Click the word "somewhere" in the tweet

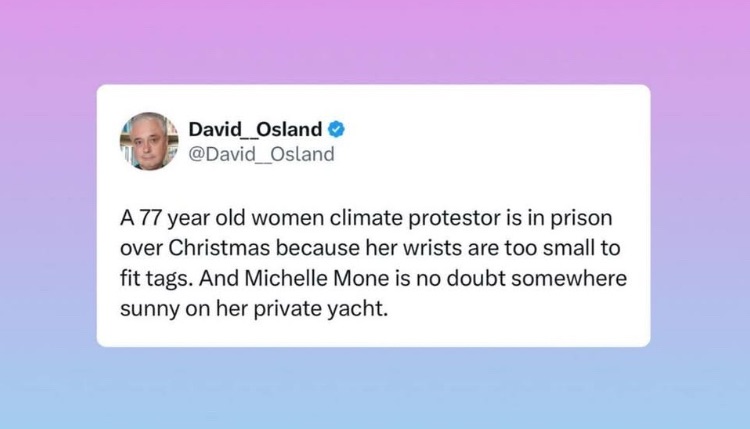569,278
